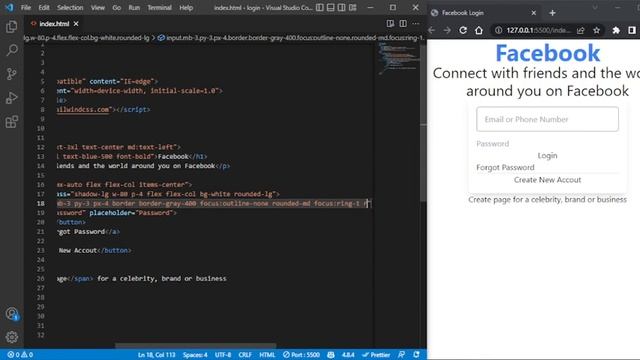Click the 4.8.4 version status item
Viewport: 640px width, 360px height.
pyautogui.click(x=348, y=355)
